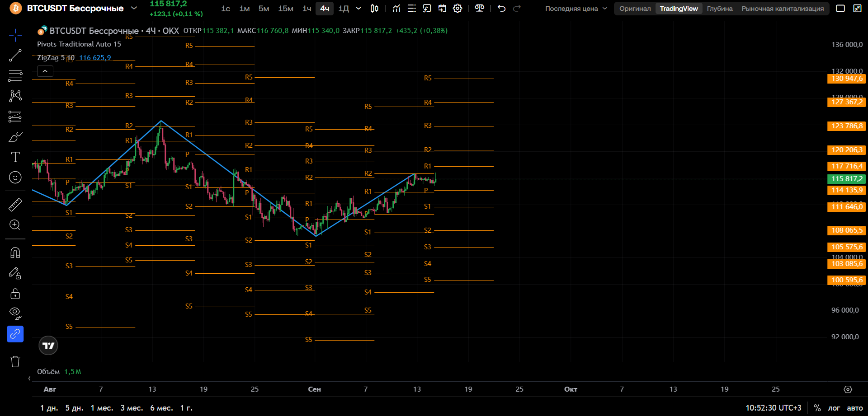Undo the last chart action
This screenshot has width=868, height=416.
(501, 8)
